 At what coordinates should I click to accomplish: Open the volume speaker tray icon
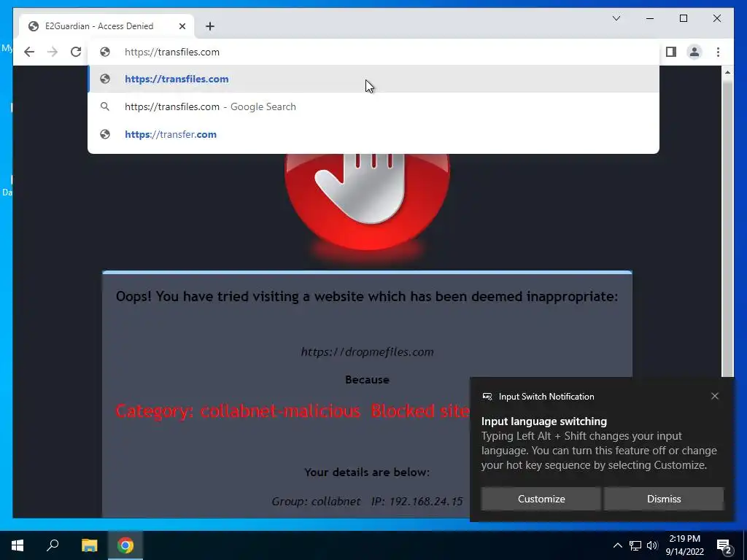pos(652,545)
